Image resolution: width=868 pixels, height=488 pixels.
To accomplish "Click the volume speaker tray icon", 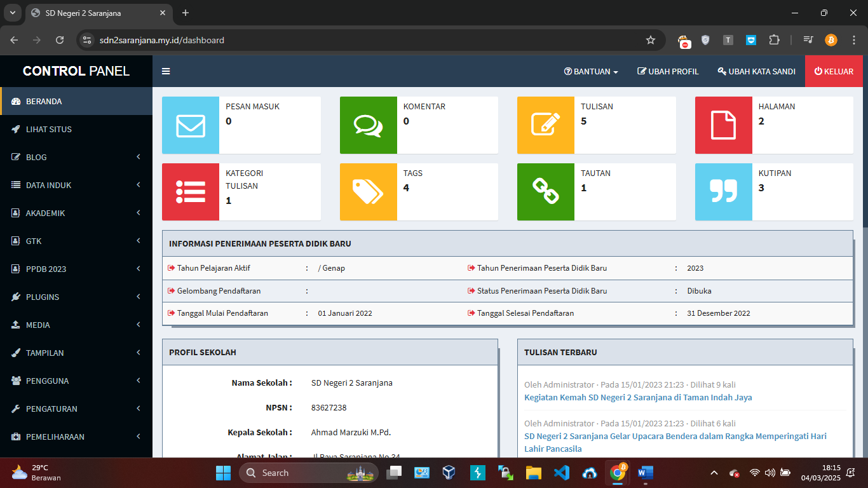I will [770, 473].
